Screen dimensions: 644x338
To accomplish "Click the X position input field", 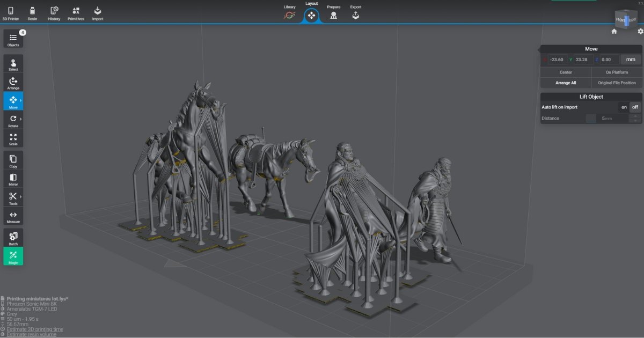I will tap(555, 59).
